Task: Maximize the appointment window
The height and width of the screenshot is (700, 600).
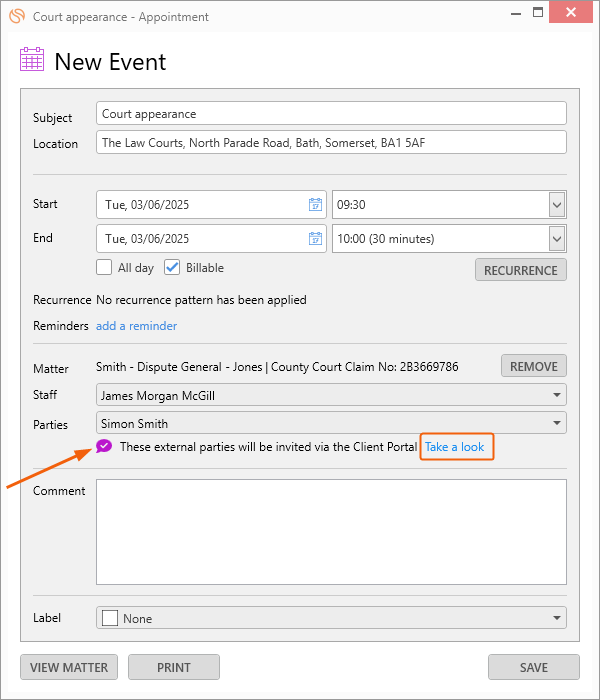Action: pyautogui.click(x=538, y=12)
